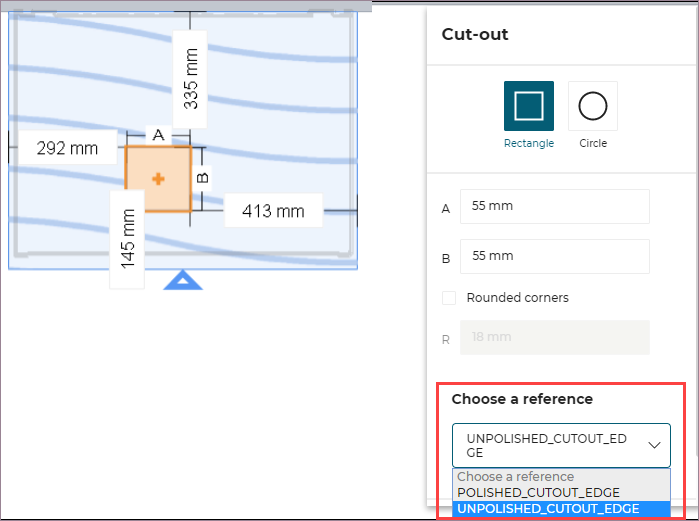Click the orange plus center of cut-out
This screenshot has height=521, width=699.
[158, 178]
